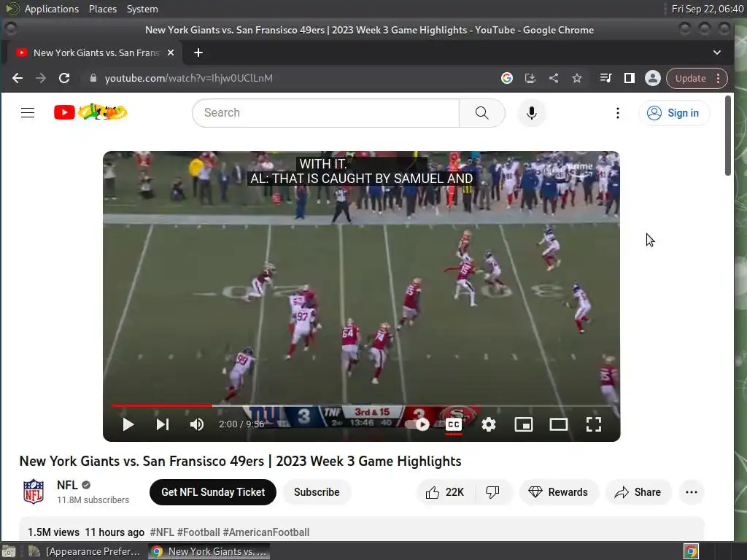Open NFL channel name link
The height and width of the screenshot is (560, 747).
click(67, 485)
